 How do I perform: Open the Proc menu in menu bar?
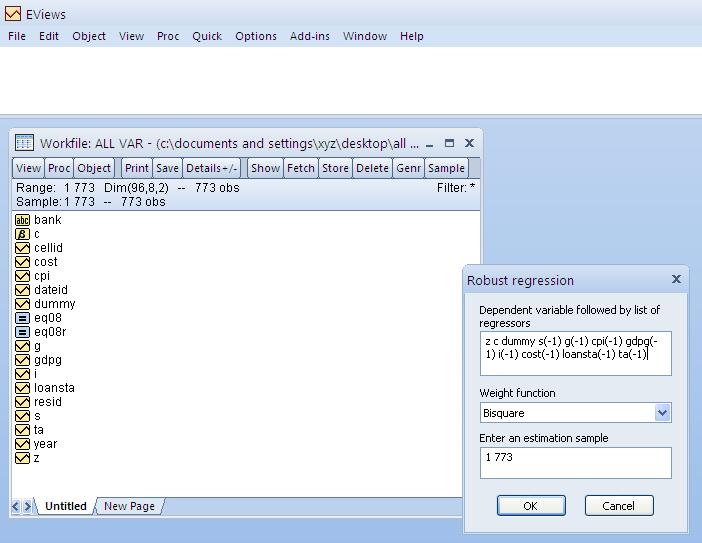(168, 36)
